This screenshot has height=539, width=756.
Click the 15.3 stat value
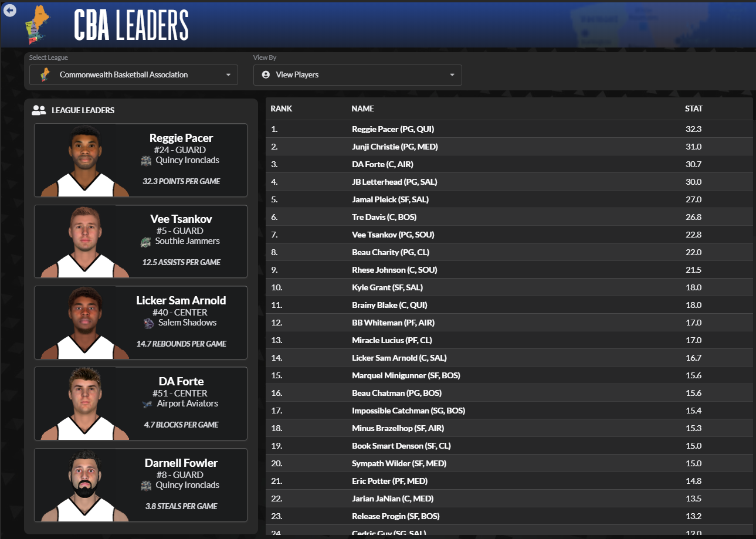coord(693,428)
